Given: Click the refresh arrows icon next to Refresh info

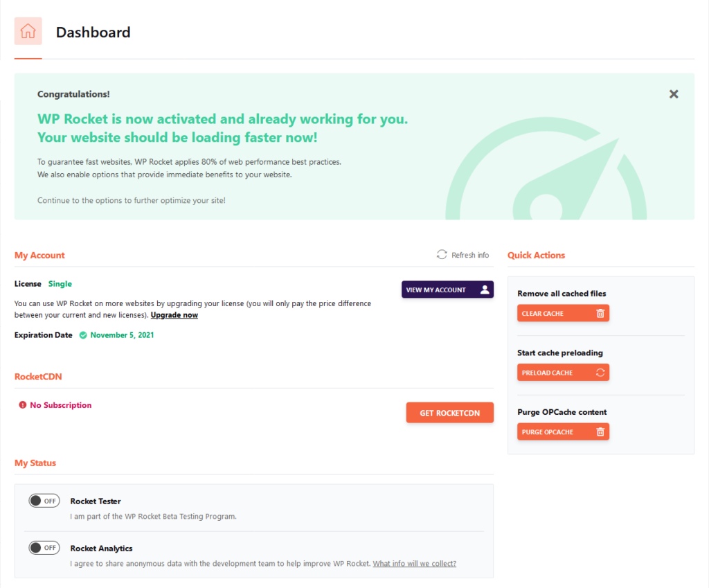Looking at the screenshot, I should click(442, 254).
